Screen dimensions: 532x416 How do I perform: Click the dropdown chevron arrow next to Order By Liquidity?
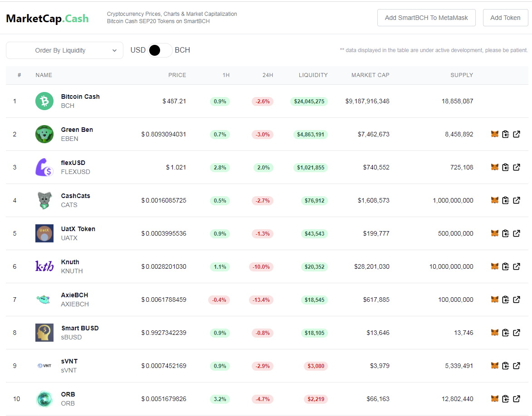coord(114,50)
